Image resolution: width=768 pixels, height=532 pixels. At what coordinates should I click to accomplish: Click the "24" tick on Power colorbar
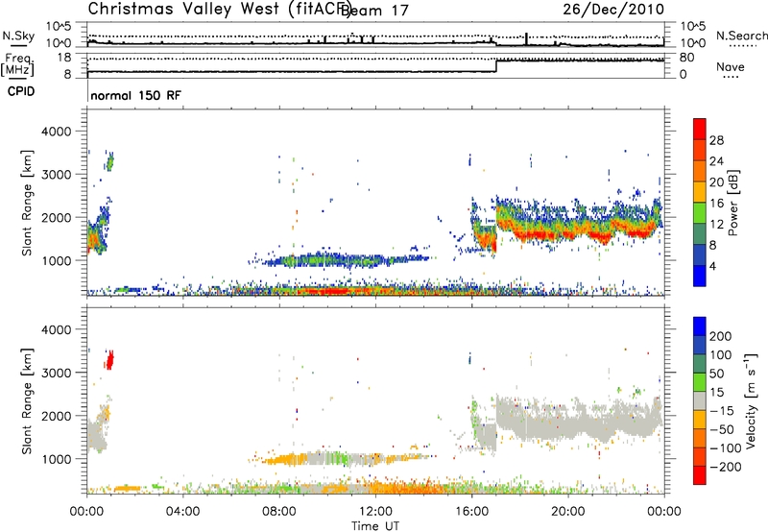[716, 161]
